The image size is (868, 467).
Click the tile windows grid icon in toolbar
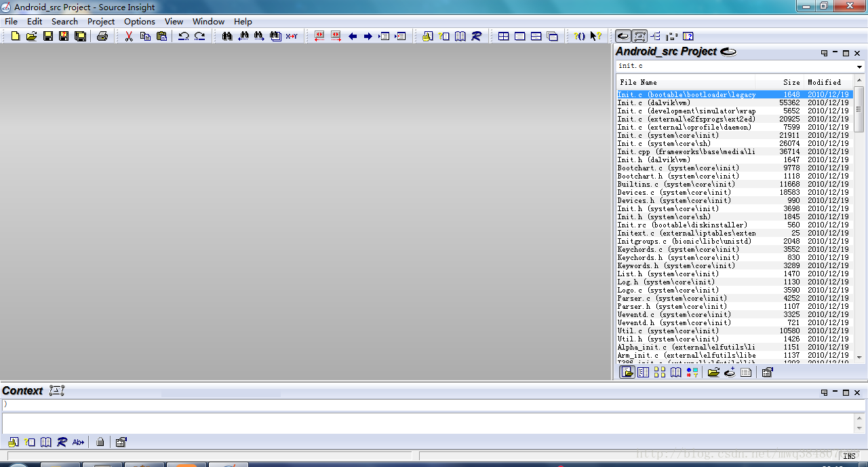tap(504, 36)
